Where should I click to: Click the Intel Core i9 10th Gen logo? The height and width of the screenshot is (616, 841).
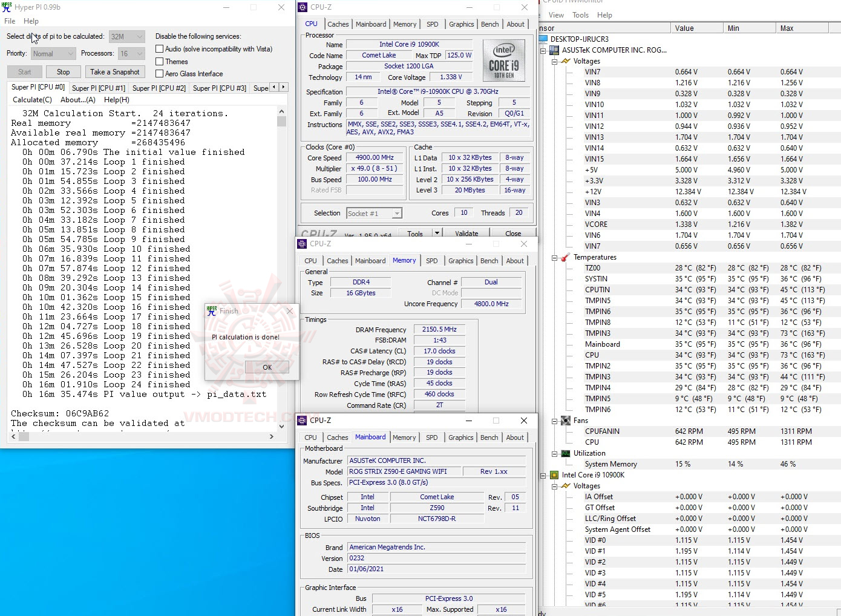point(505,60)
